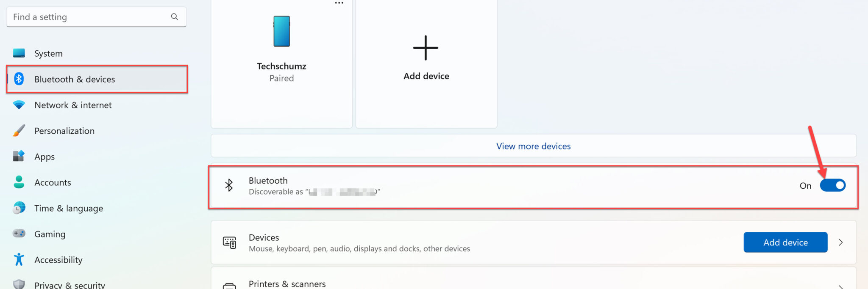
Task: Click the Gaming controller icon
Action: (x=19, y=234)
